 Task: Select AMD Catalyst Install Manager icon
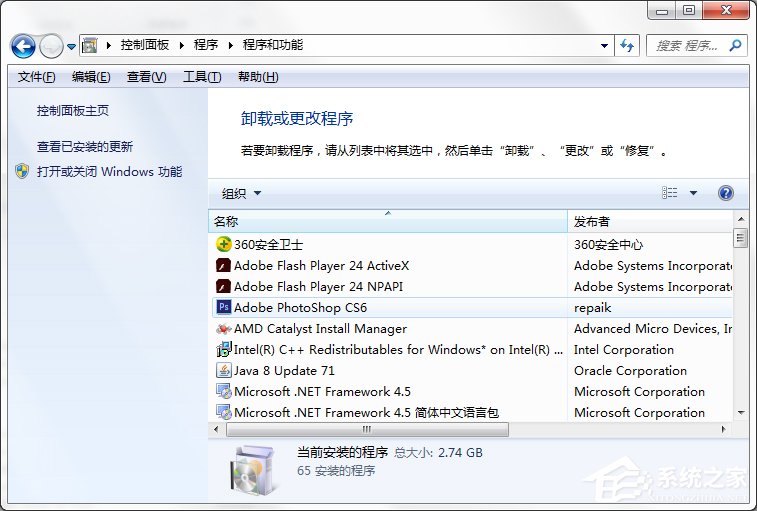click(x=223, y=328)
